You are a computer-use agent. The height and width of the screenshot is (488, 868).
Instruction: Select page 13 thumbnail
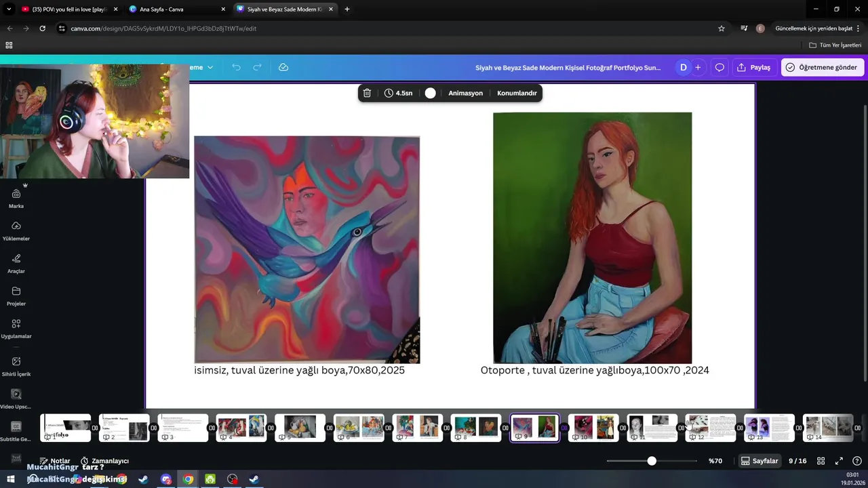tap(769, 428)
